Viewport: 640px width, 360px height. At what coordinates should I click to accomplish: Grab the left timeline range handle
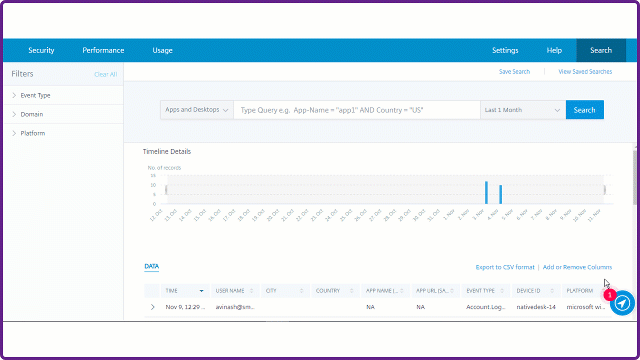coord(166,190)
